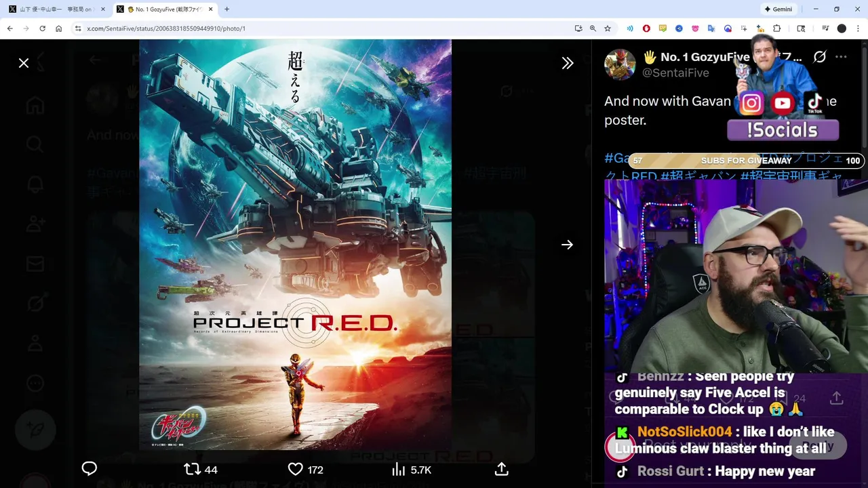The image size is (868, 488).
Task: View analytics showing 5.7K views
Action: [412, 470]
